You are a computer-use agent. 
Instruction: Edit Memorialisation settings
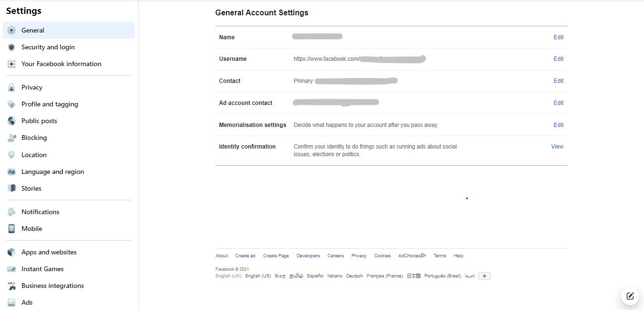[x=558, y=125]
